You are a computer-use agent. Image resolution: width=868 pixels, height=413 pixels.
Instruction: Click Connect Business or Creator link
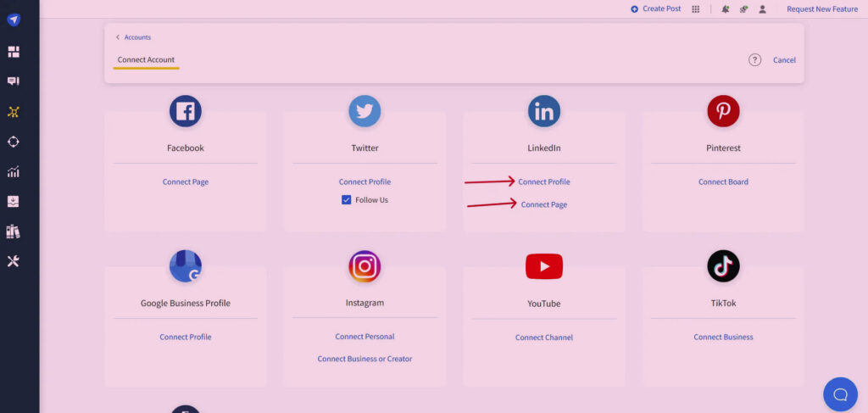pos(364,359)
